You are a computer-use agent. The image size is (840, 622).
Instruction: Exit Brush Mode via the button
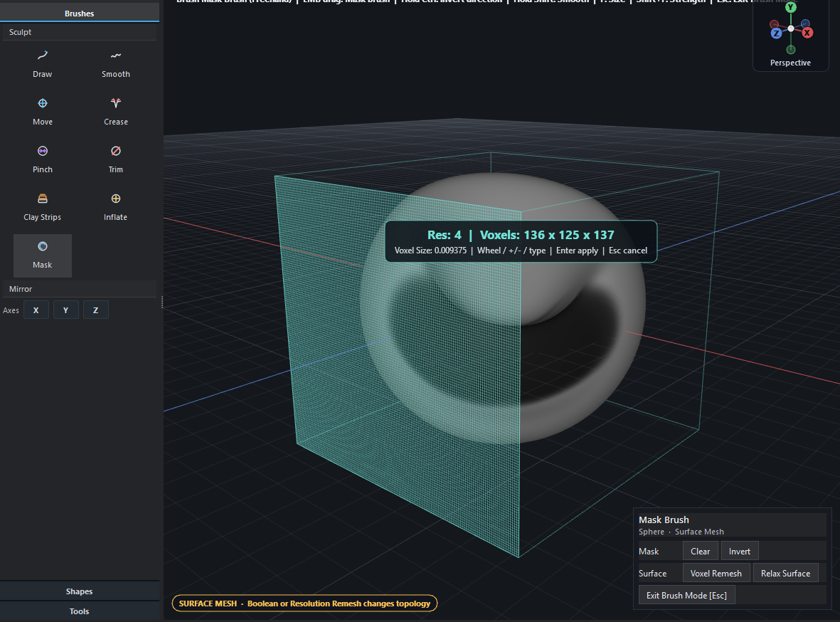click(686, 595)
